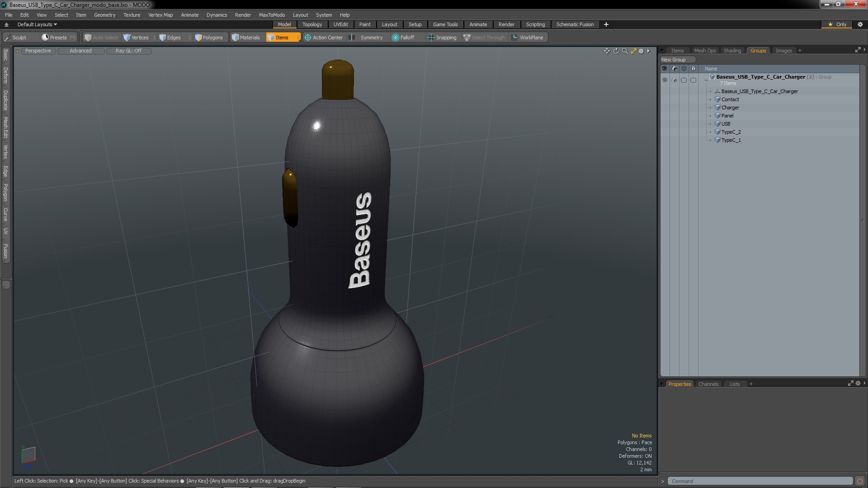Open the Action Center dropdown
This screenshot has height=488, width=868.
324,38
